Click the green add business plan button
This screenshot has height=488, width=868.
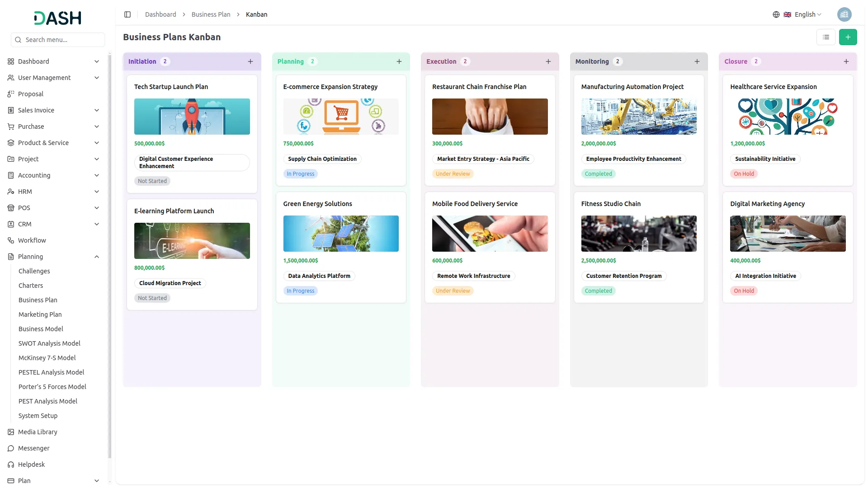click(848, 37)
